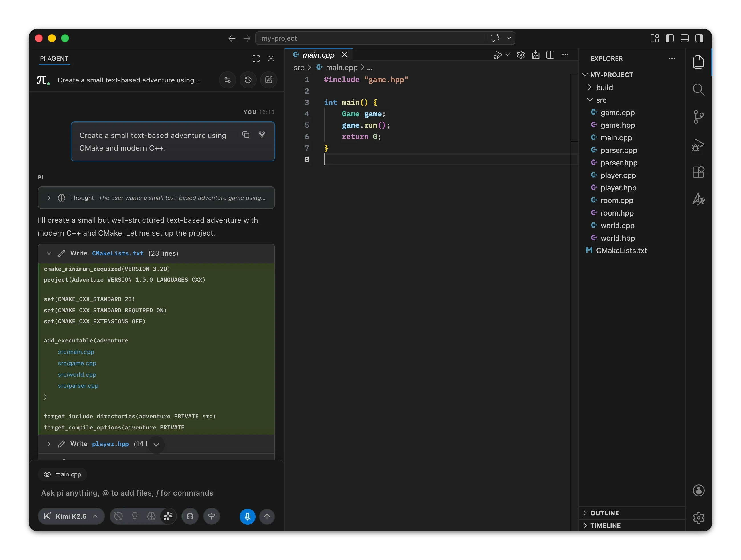741x560 pixels.
Task: Expand the Write player.hpp block
Action: coord(49,444)
